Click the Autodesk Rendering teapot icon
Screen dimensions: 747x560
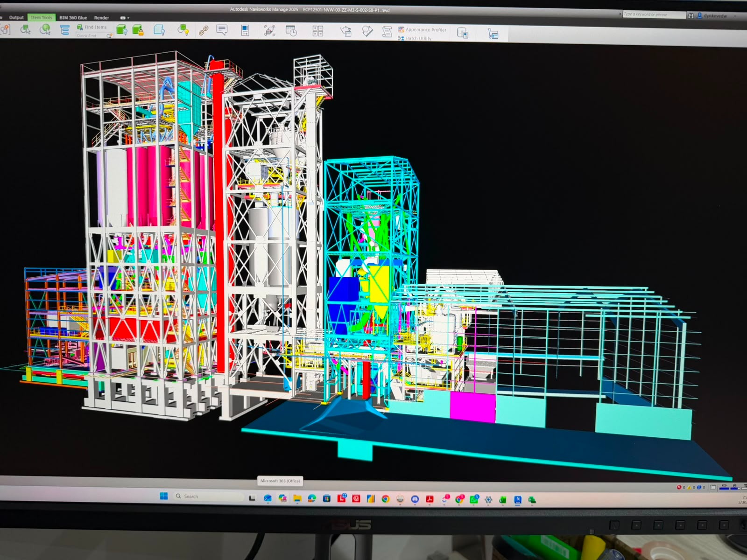click(346, 31)
